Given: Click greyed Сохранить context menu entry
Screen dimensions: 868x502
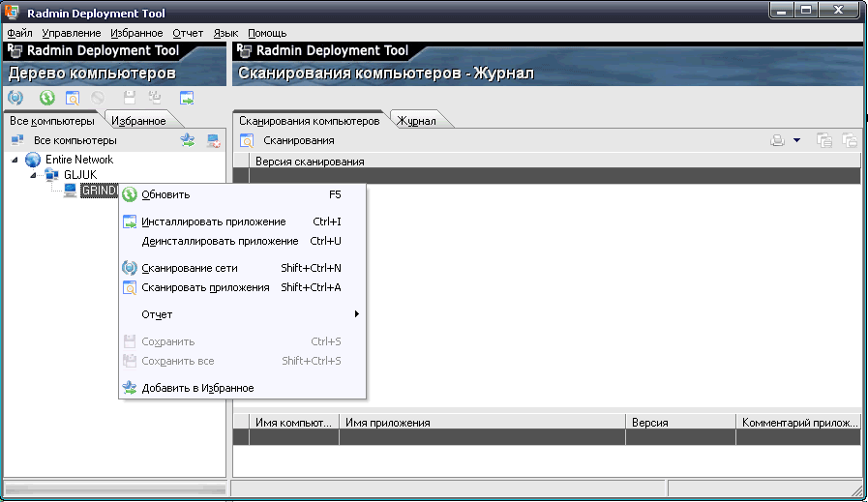Looking at the screenshot, I should (243, 341).
